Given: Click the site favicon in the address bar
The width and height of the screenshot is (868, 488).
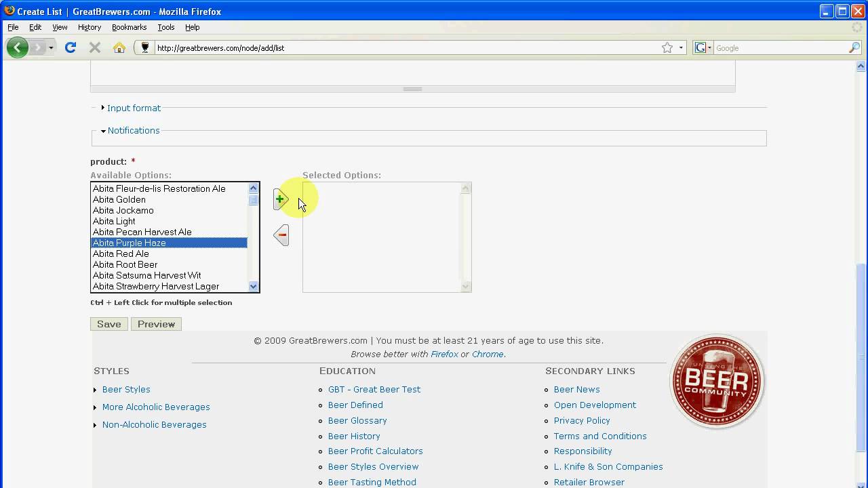Looking at the screenshot, I should tap(144, 47).
